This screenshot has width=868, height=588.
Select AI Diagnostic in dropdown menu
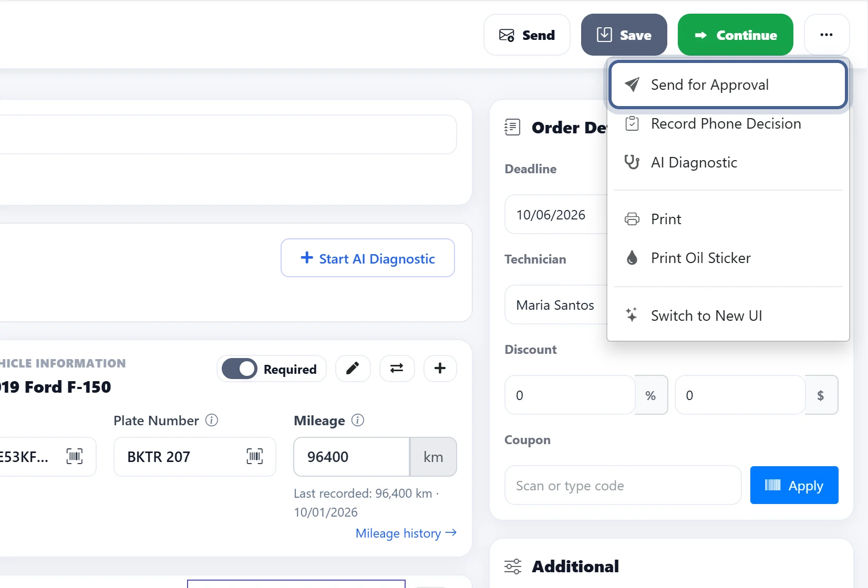click(728, 162)
